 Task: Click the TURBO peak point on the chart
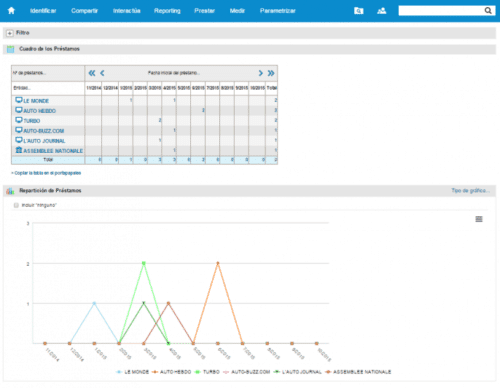(x=144, y=263)
